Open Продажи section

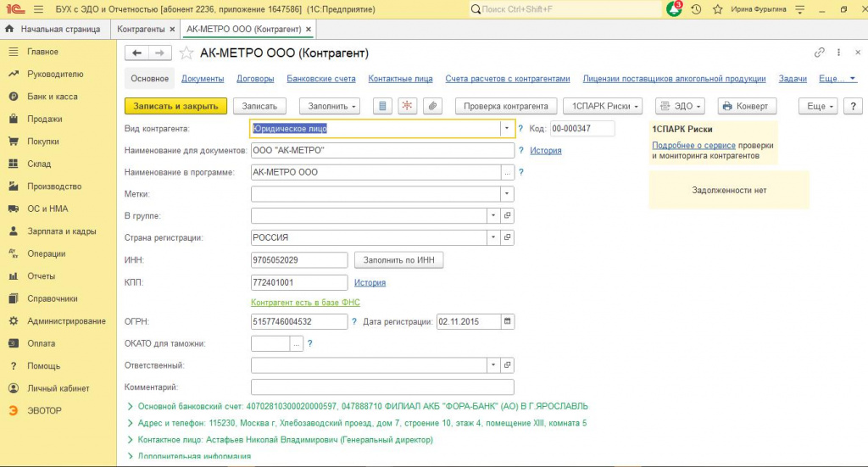click(44, 119)
